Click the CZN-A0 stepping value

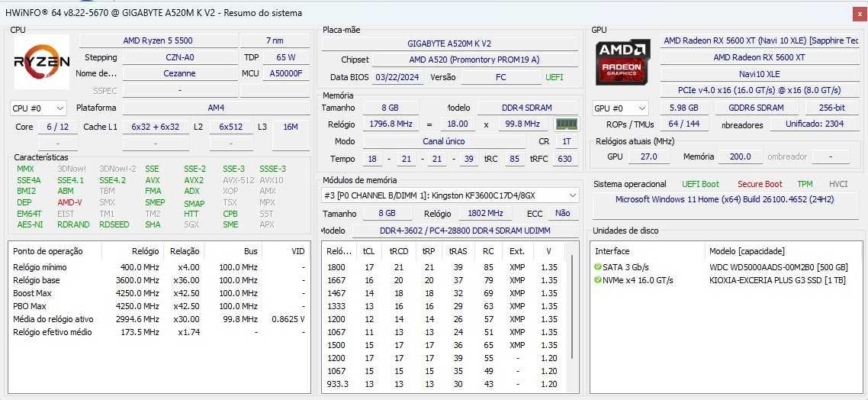coord(180,57)
